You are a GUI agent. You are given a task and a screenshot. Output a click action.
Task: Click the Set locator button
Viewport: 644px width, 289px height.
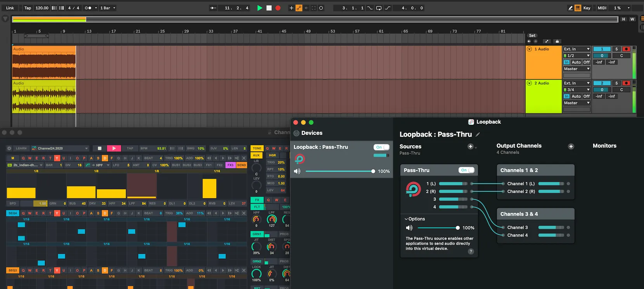click(532, 35)
